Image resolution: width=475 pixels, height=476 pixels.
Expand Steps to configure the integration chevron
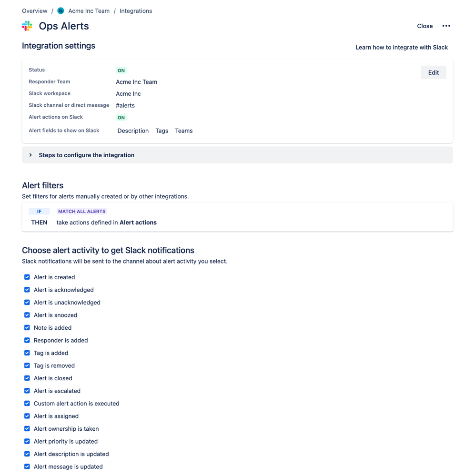tap(30, 155)
